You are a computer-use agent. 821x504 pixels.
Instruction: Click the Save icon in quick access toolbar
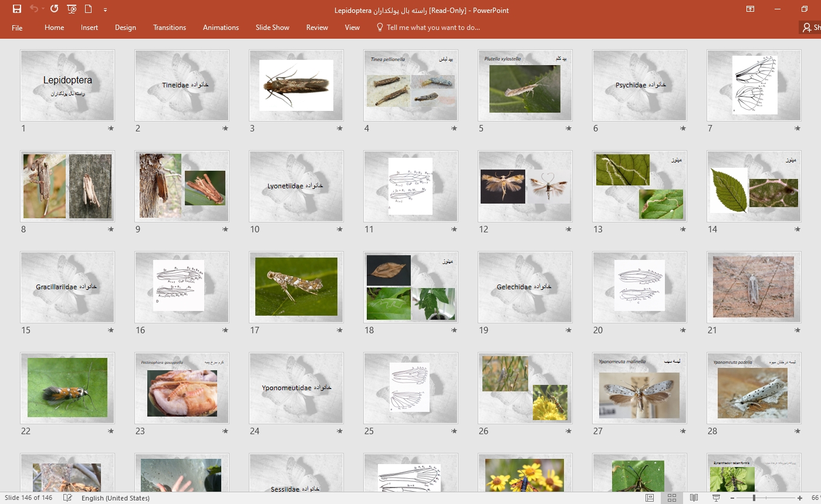point(16,9)
